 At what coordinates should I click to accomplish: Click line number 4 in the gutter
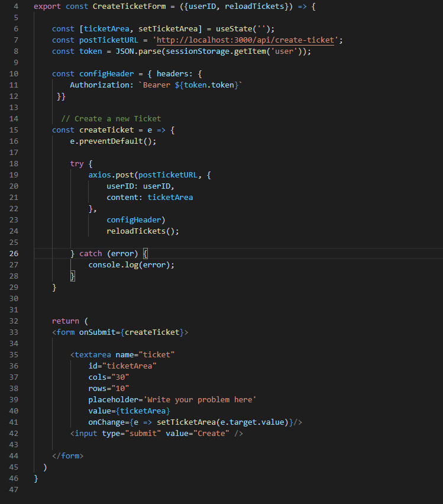pos(16,7)
